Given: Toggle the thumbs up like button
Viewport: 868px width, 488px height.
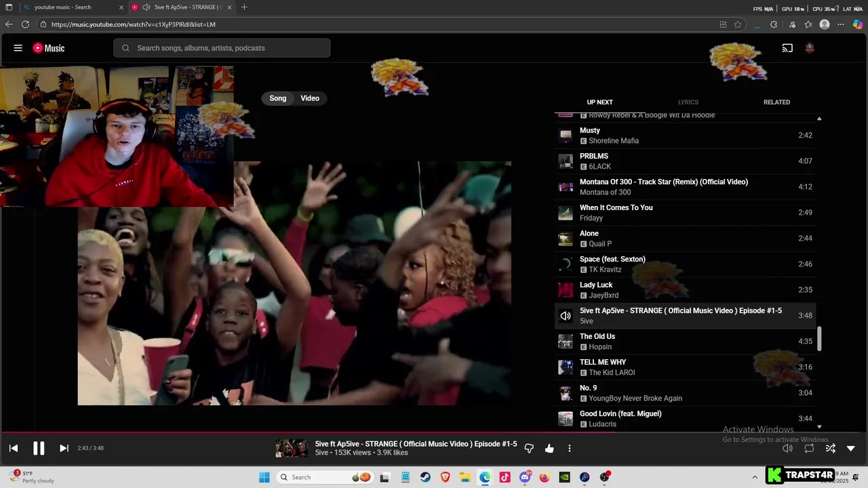Looking at the screenshot, I should pyautogui.click(x=549, y=448).
